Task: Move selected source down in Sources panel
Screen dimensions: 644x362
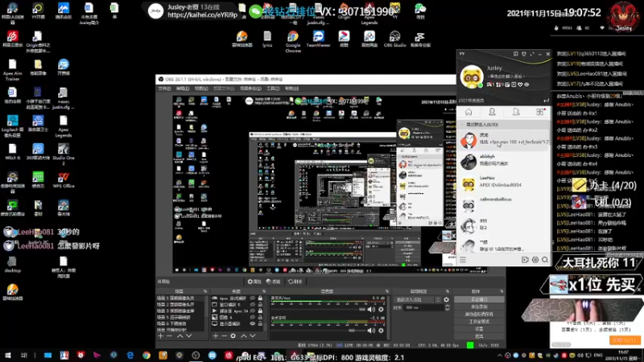Action: (x=253, y=335)
